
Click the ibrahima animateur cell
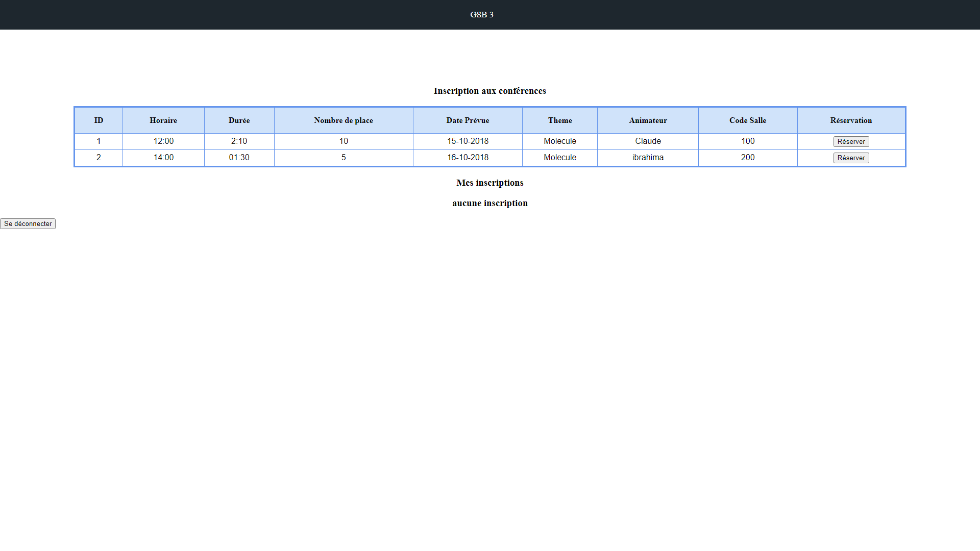coord(648,158)
